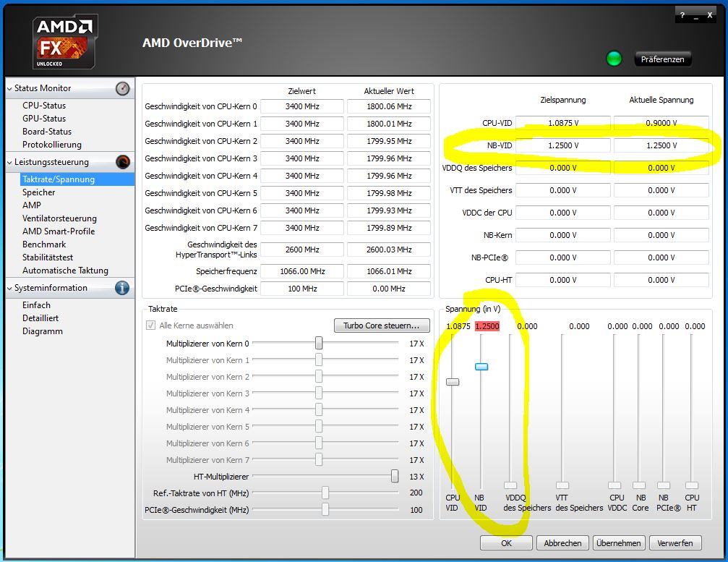Click the CPU-Kern 0 Zielwert field
The width and height of the screenshot is (728, 562).
[302, 106]
